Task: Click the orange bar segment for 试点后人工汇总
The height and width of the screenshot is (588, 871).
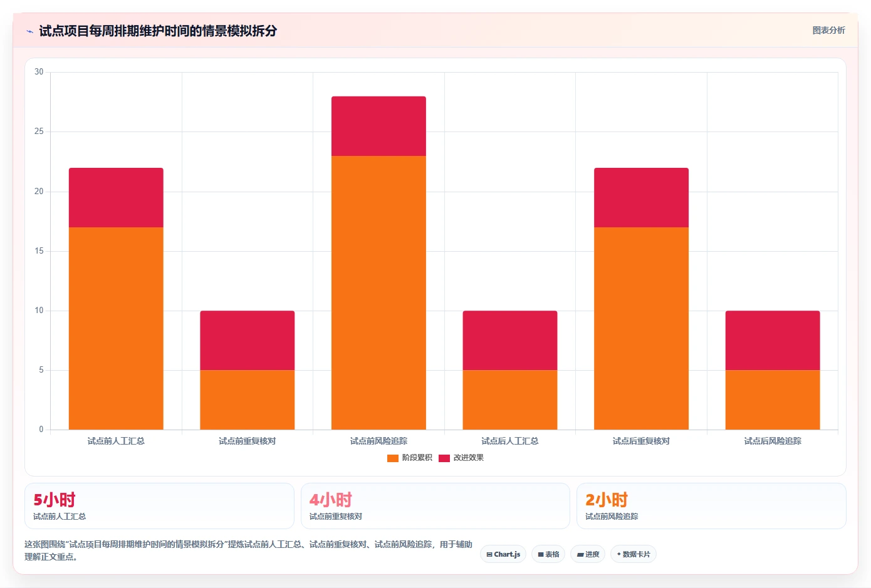Action: pos(510,400)
